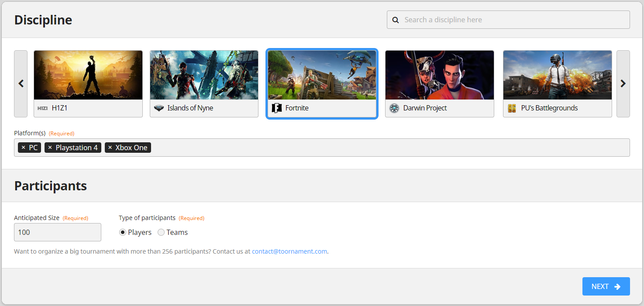Click the Fortnite F logo icon
Image resolution: width=644 pixels, height=306 pixels.
[276, 108]
